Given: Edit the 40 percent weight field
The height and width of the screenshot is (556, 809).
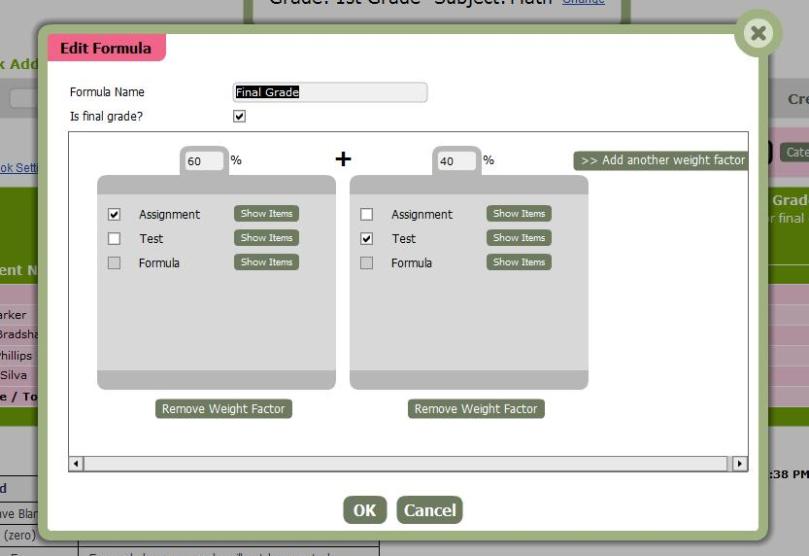Looking at the screenshot, I should pos(456,161).
